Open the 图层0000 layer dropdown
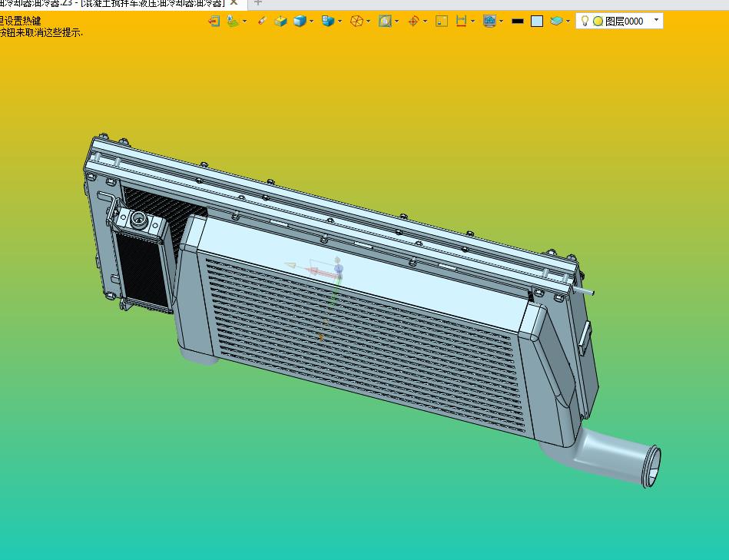 (657, 19)
